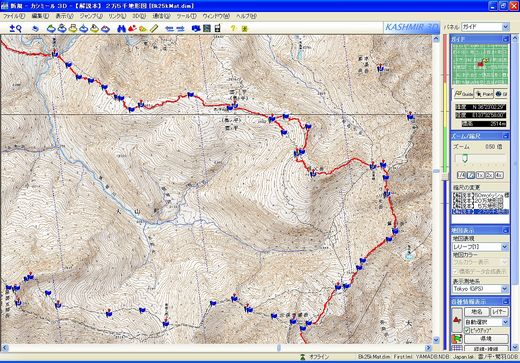The image size is (520, 363).
Task: Click the binoculars search icon in toolbar
Action: (x=121, y=29)
